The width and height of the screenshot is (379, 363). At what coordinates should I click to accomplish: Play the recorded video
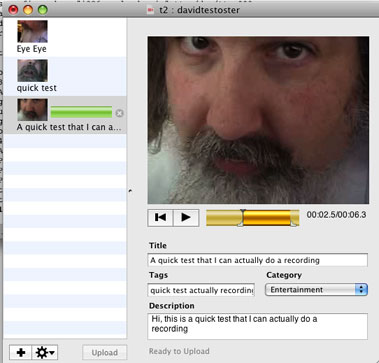click(186, 218)
